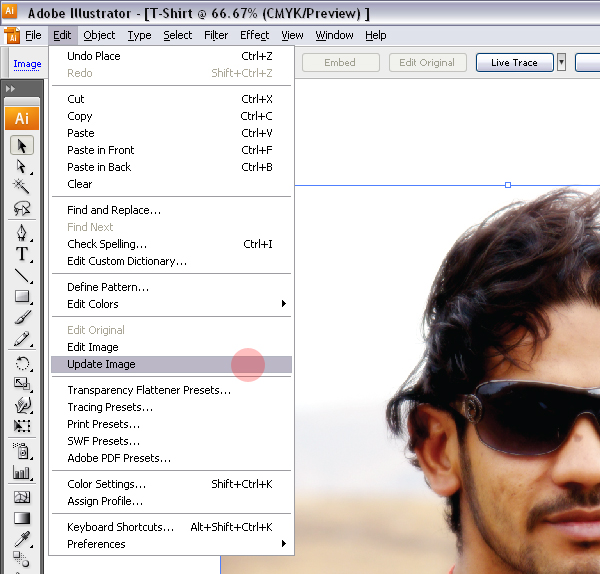
Task: Choose Edit Image from the Edit menu
Action: click(x=171, y=347)
